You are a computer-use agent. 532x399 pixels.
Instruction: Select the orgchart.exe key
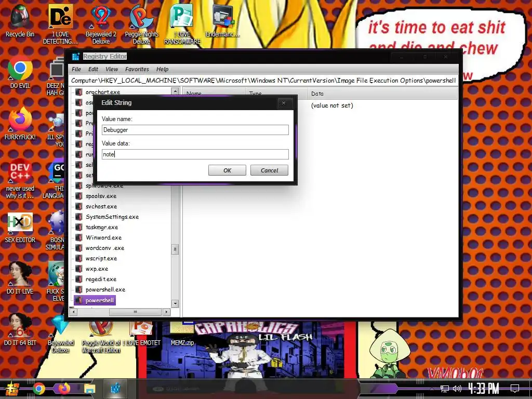[103, 92]
